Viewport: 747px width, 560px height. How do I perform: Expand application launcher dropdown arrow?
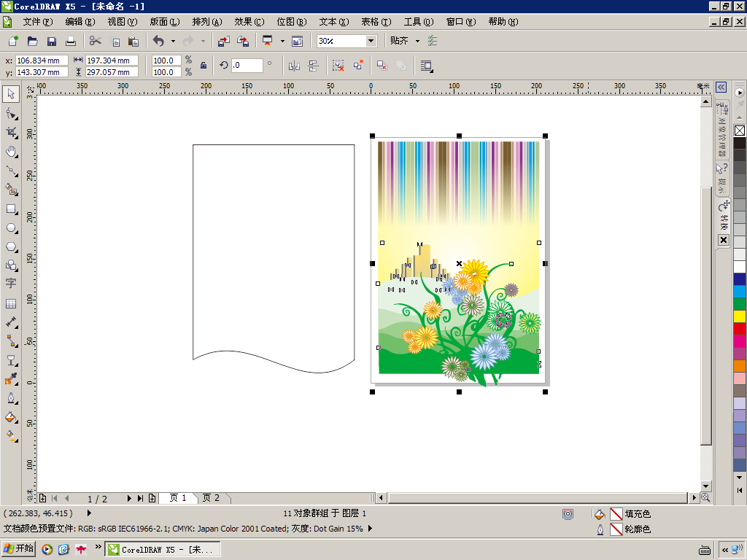click(x=282, y=41)
